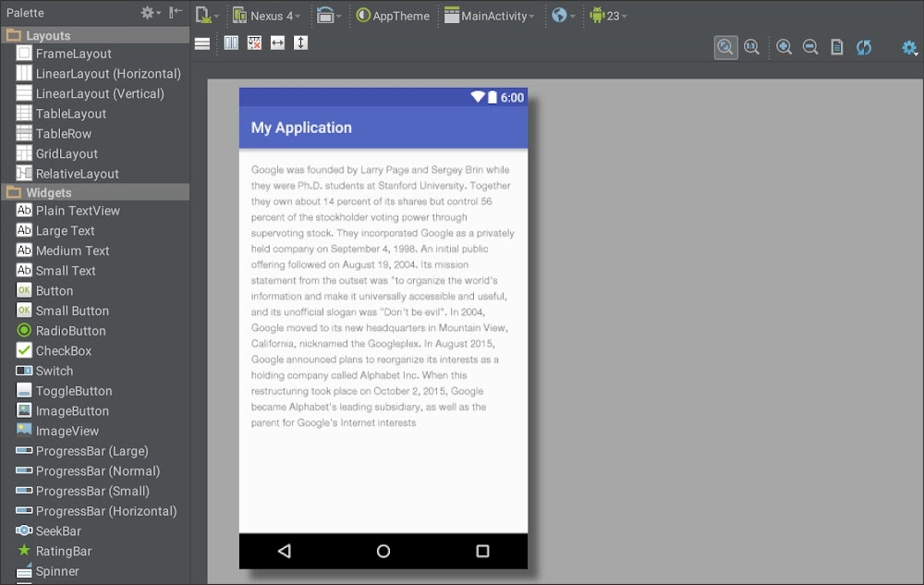Open designer settings gear on right

pyautogui.click(x=909, y=48)
